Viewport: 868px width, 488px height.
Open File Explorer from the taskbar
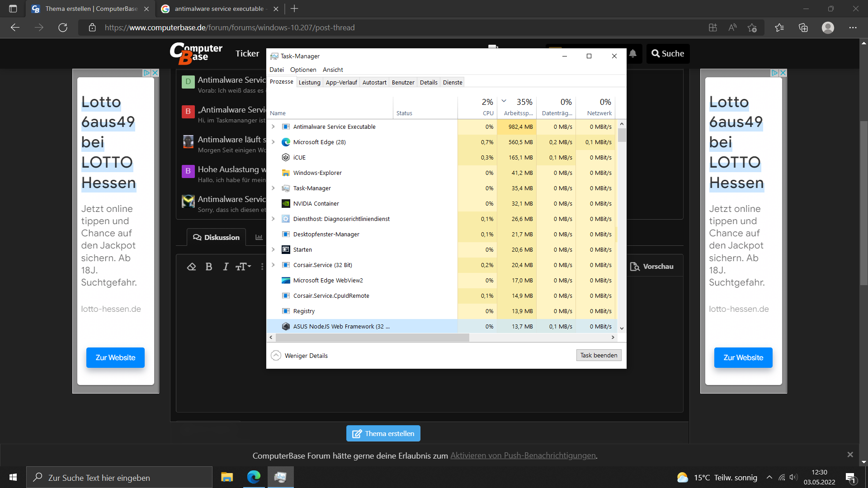[x=227, y=477]
